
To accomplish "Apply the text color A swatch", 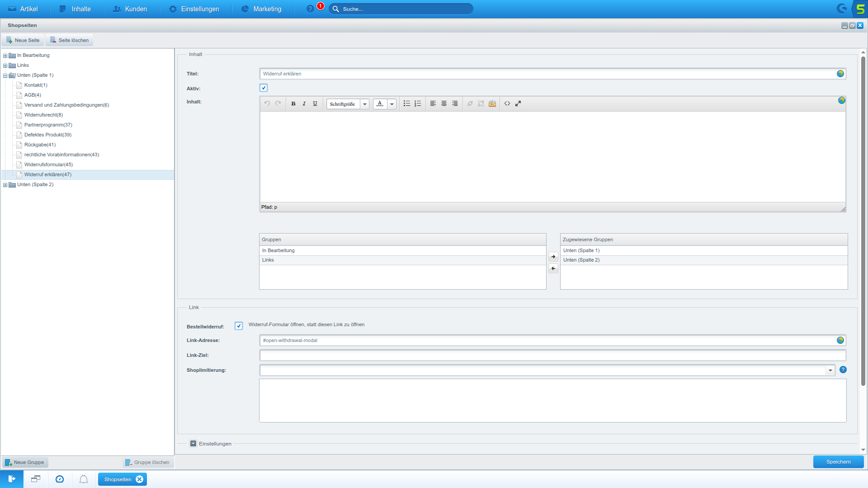I will (x=380, y=104).
